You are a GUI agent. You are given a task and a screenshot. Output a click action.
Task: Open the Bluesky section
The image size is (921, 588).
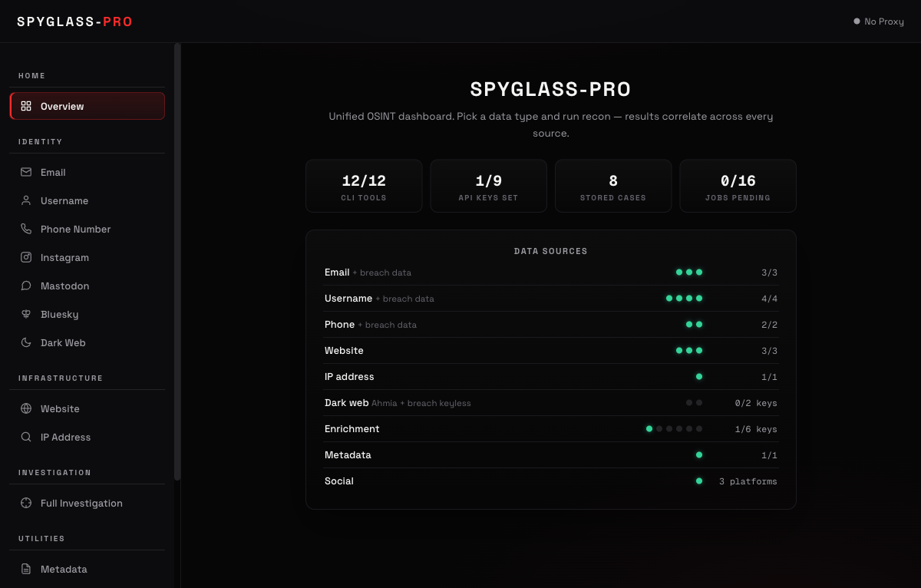87,314
